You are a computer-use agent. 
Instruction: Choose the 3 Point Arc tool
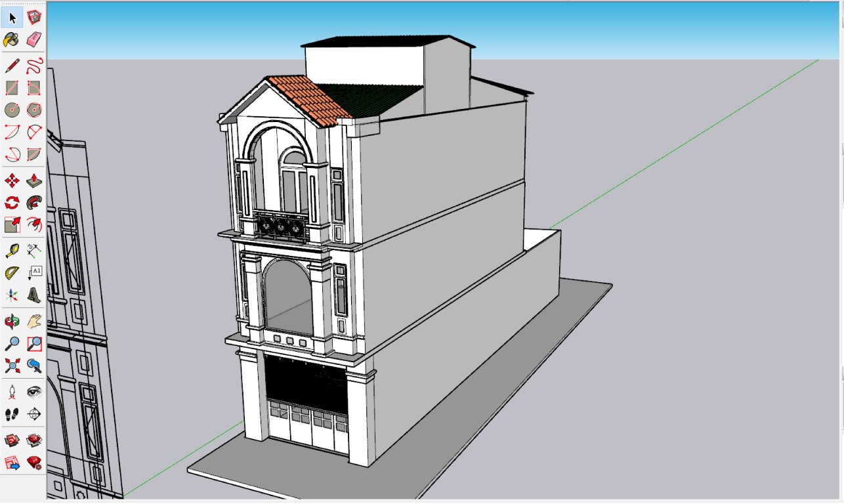tap(12, 154)
